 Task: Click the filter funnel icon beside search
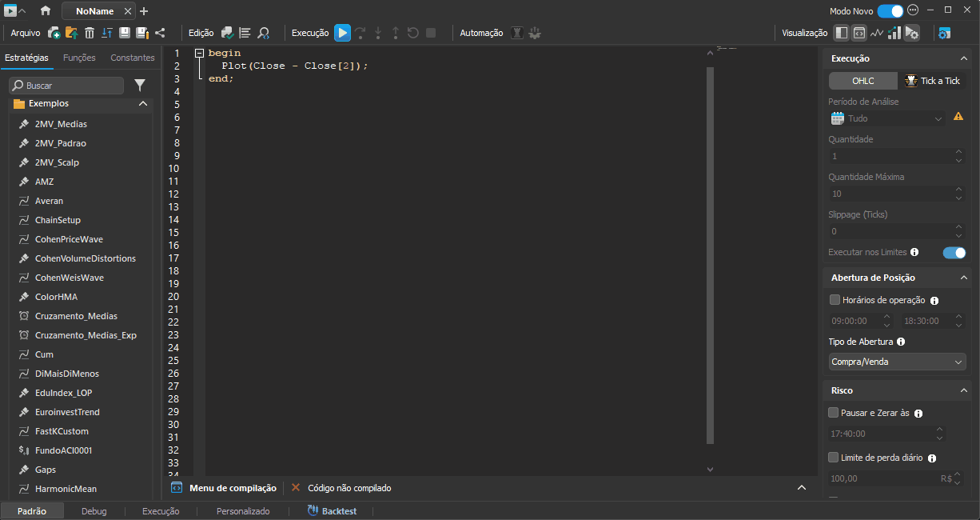click(x=140, y=85)
